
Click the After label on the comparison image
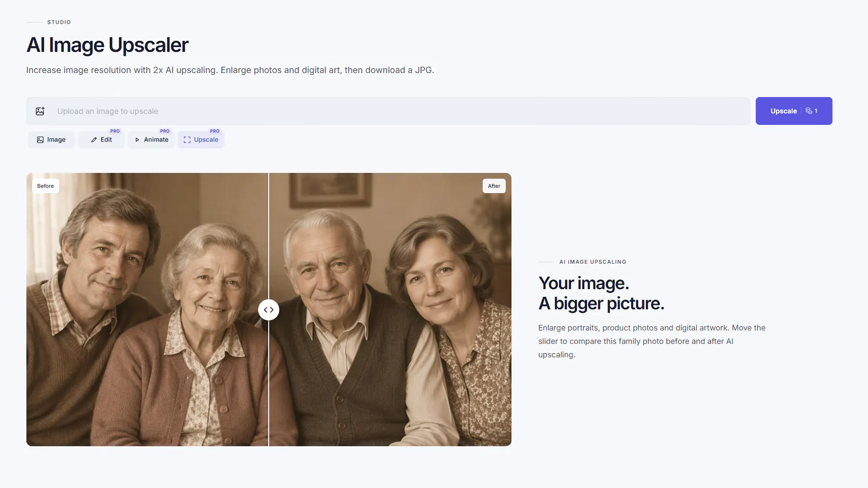(494, 186)
